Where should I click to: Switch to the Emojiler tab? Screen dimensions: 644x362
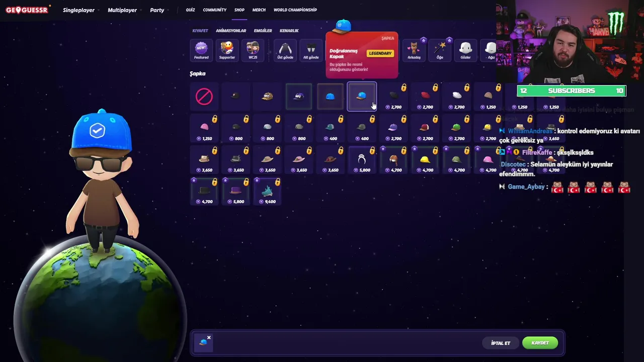(263, 31)
